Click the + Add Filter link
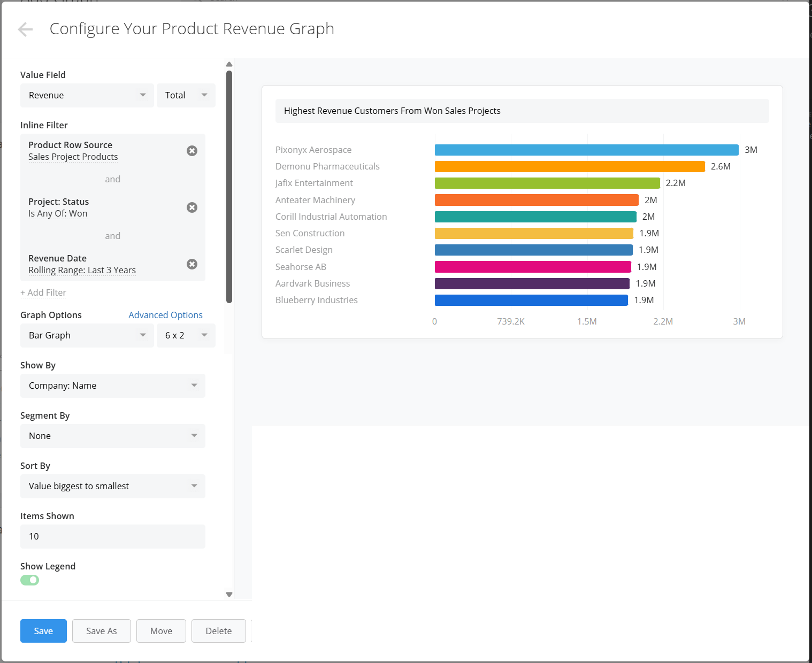Viewport: 812px width, 663px height. 43,292
